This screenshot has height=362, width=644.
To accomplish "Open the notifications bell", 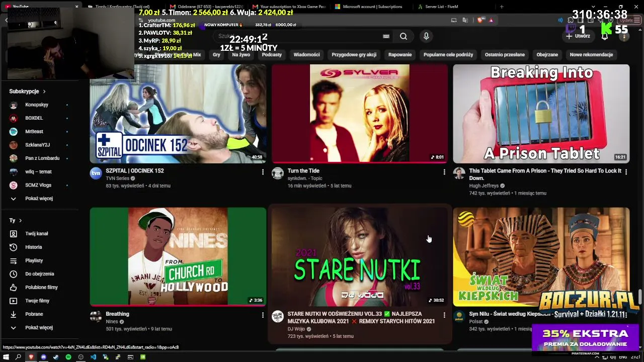I will coord(605,36).
